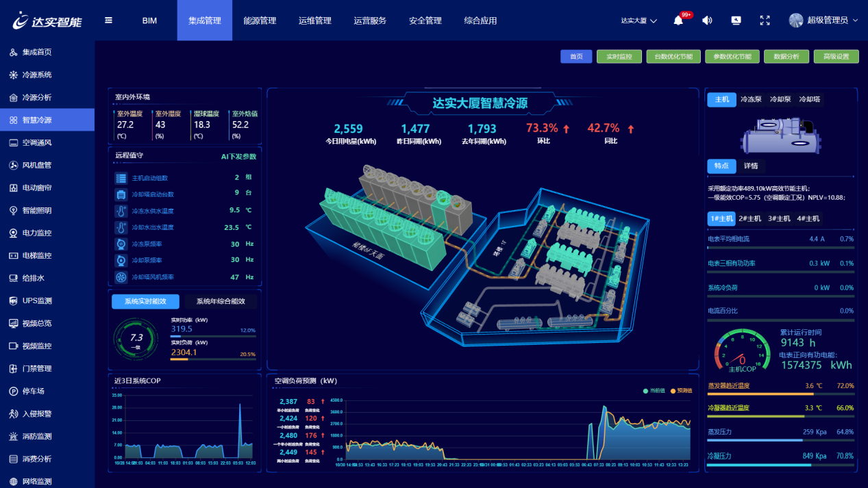Switch to BIM top menu
The image size is (868, 488).
point(149,21)
